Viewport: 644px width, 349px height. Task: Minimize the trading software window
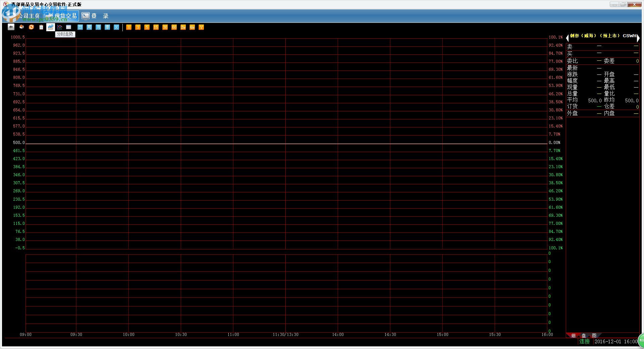point(614,4)
